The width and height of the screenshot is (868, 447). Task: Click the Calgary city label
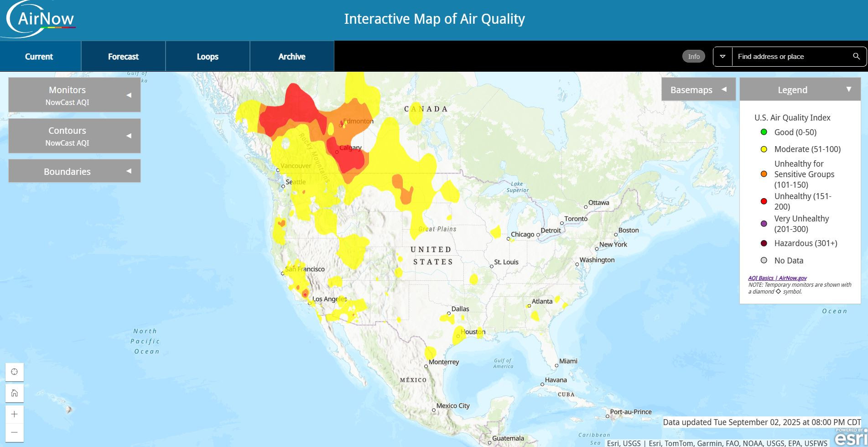[350, 147]
